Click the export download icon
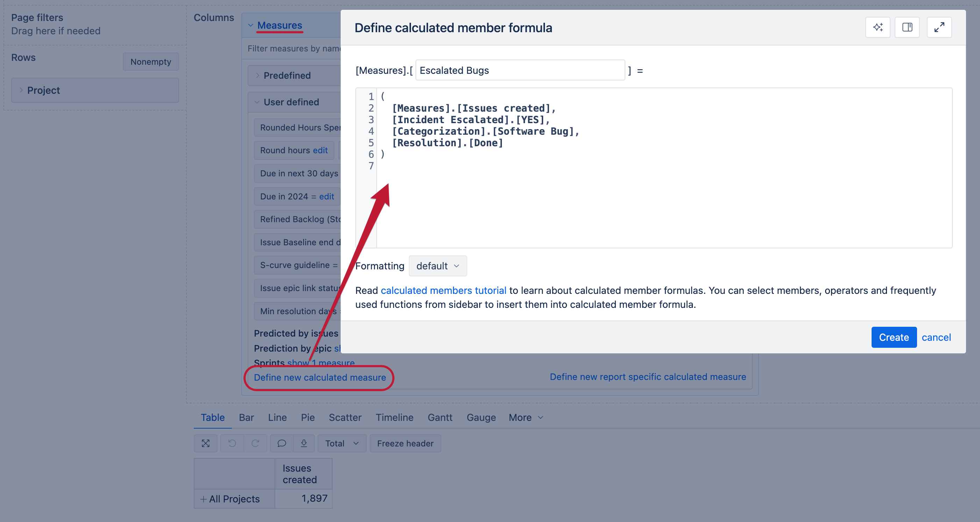The height and width of the screenshot is (522, 980). tap(304, 443)
